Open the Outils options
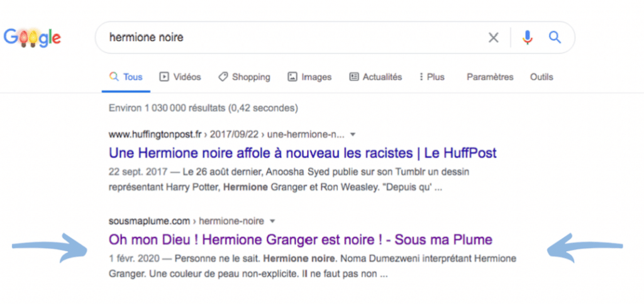This screenshot has width=644, height=304. [541, 77]
